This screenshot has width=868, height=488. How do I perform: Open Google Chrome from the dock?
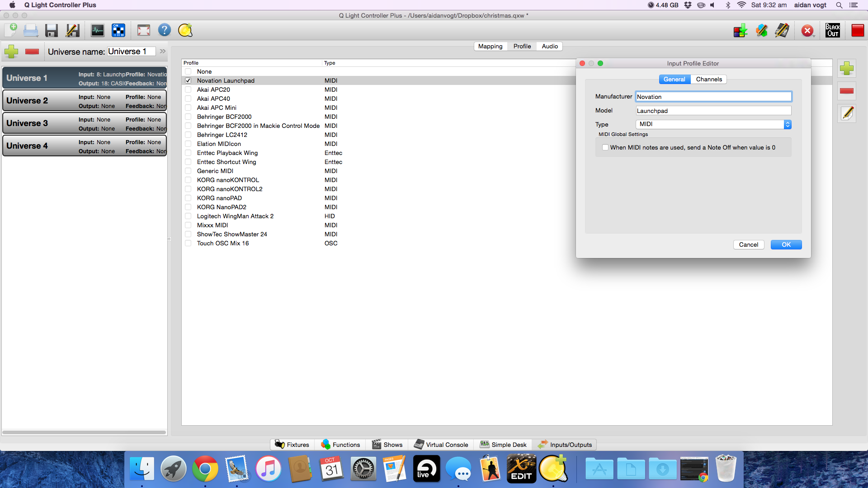(x=205, y=469)
